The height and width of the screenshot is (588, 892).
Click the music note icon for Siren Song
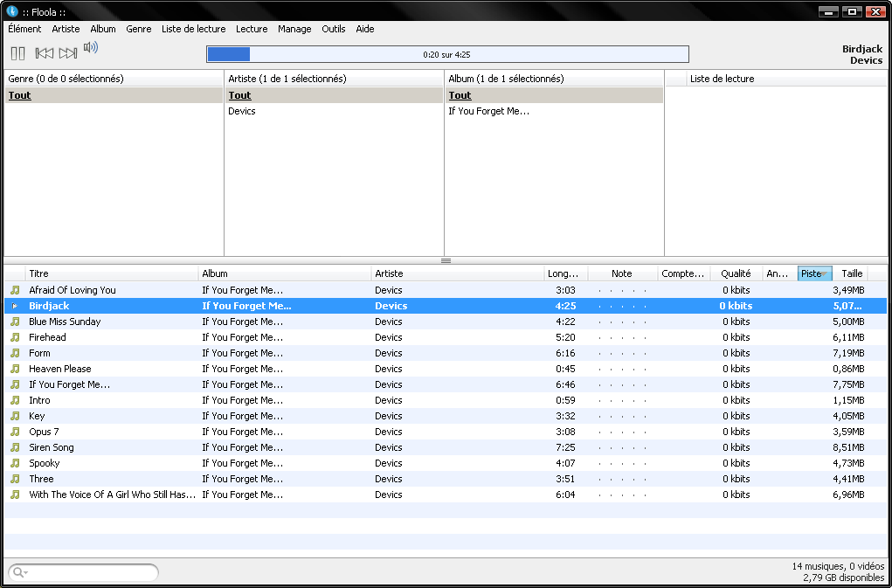pos(16,447)
